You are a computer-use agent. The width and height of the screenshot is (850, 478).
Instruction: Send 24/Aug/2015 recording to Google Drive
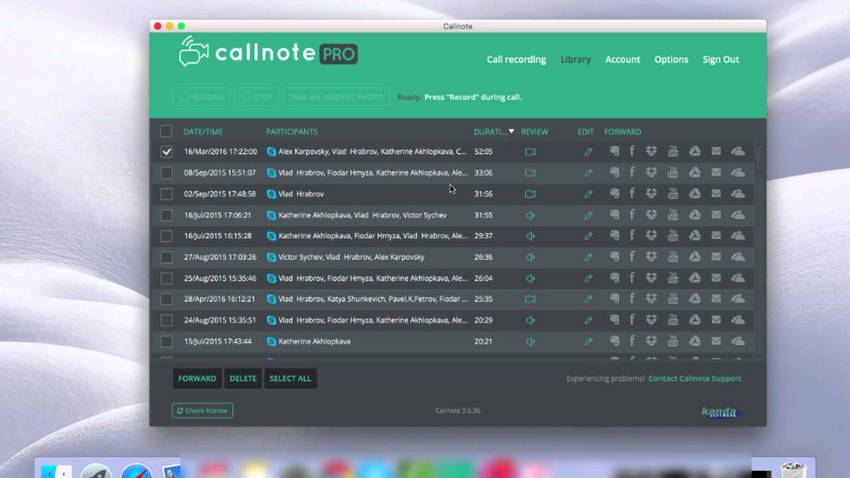click(694, 320)
